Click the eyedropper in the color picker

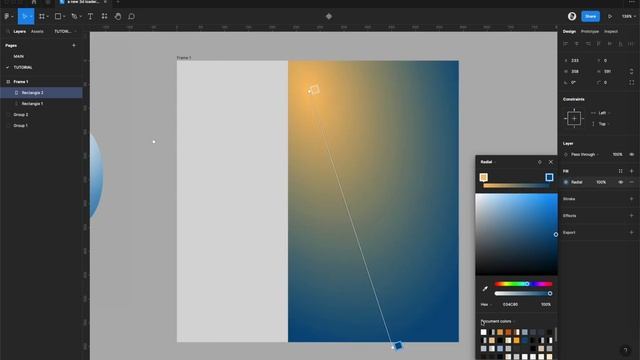point(485,289)
